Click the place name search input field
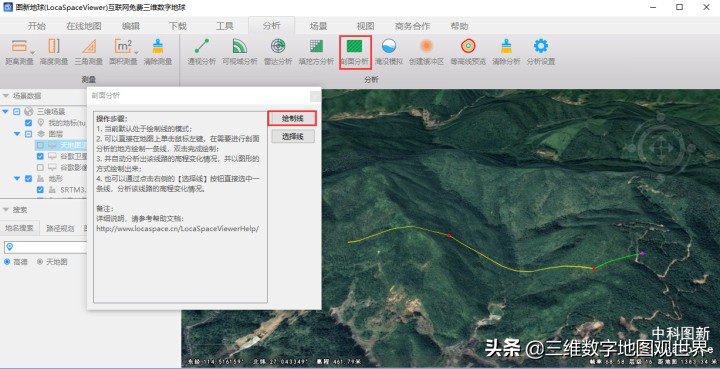This screenshot has height=369, width=720. [45, 247]
